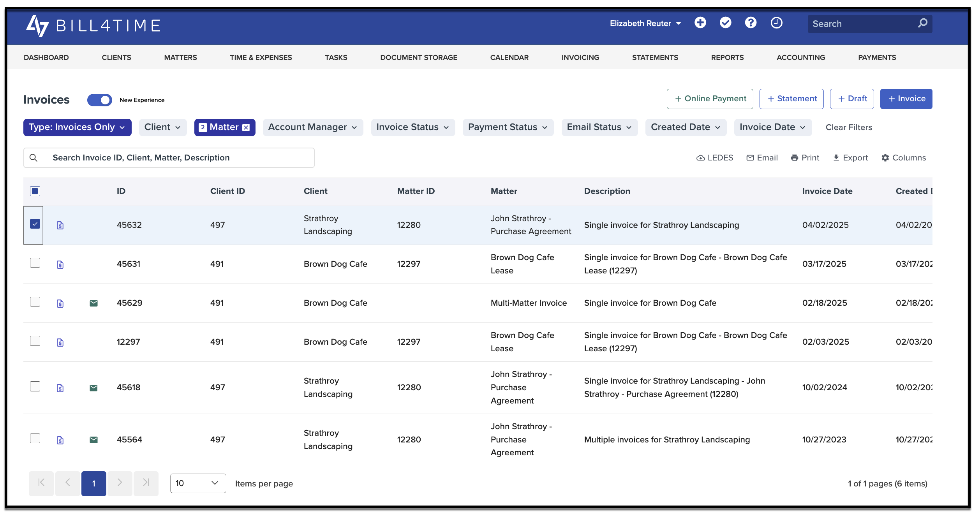Click the email sent envelope for invoice 45564
The width and height of the screenshot is (980, 518).
(93, 440)
